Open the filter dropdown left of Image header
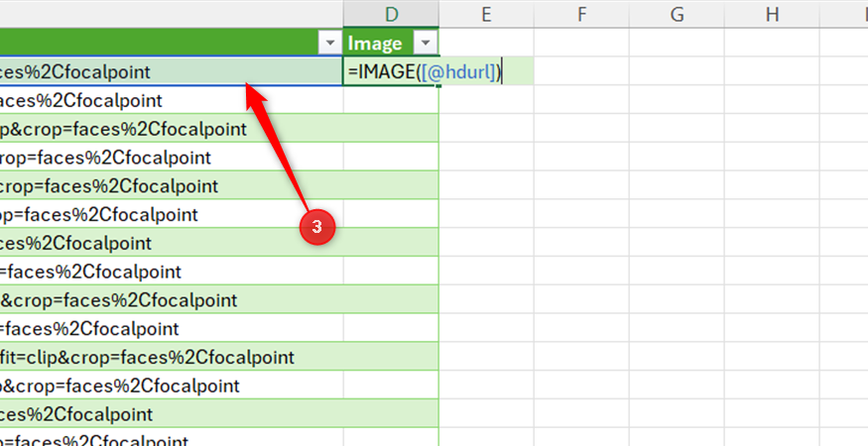This screenshot has height=446, width=868. coord(330,43)
